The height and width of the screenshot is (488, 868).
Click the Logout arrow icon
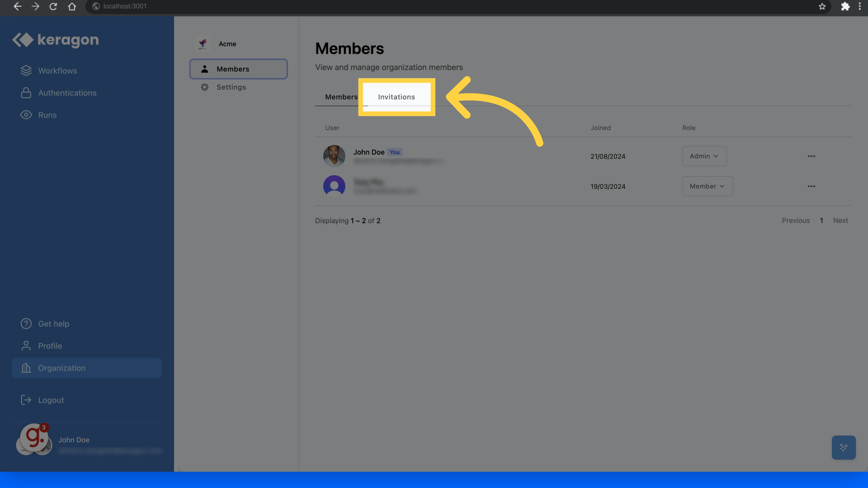[x=26, y=400]
